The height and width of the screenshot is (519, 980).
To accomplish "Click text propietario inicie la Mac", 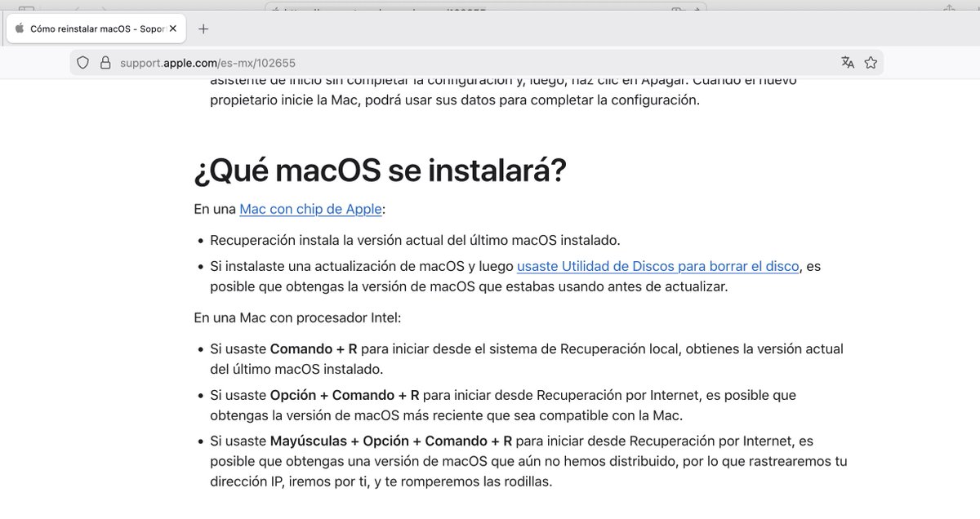I will click(455, 100).
